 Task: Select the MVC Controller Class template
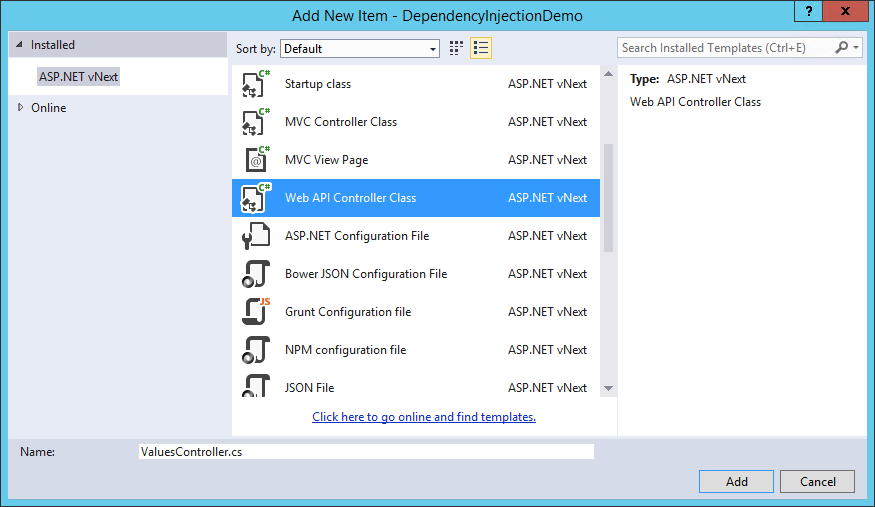click(416, 122)
